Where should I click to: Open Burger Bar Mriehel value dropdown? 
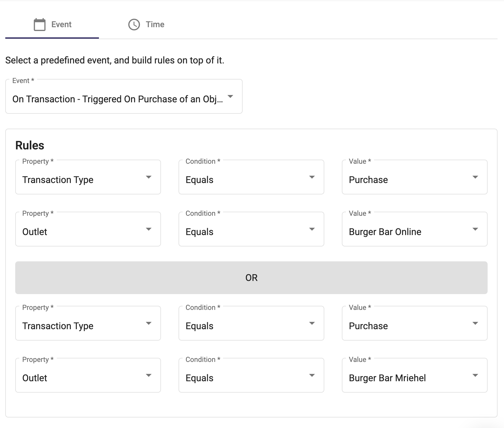[x=414, y=378]
